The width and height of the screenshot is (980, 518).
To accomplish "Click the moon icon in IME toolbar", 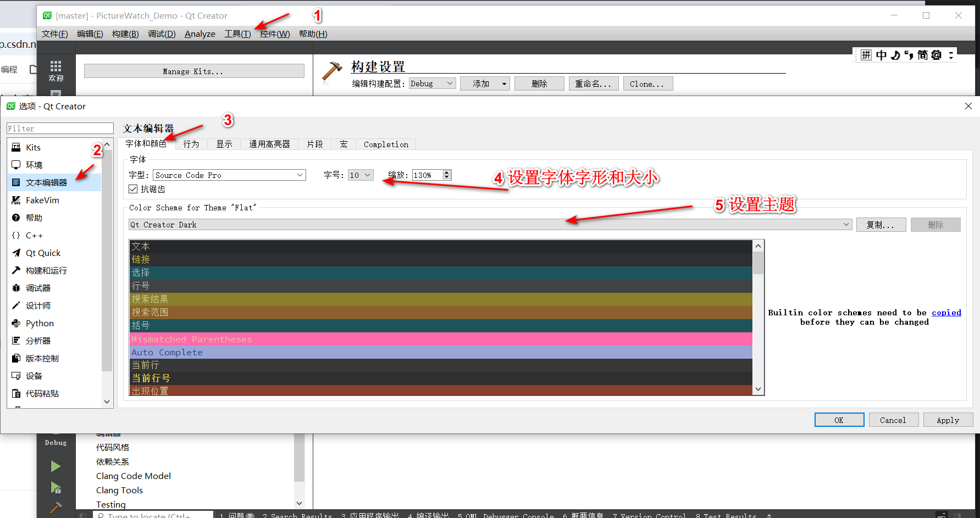I will pos(895,55).
